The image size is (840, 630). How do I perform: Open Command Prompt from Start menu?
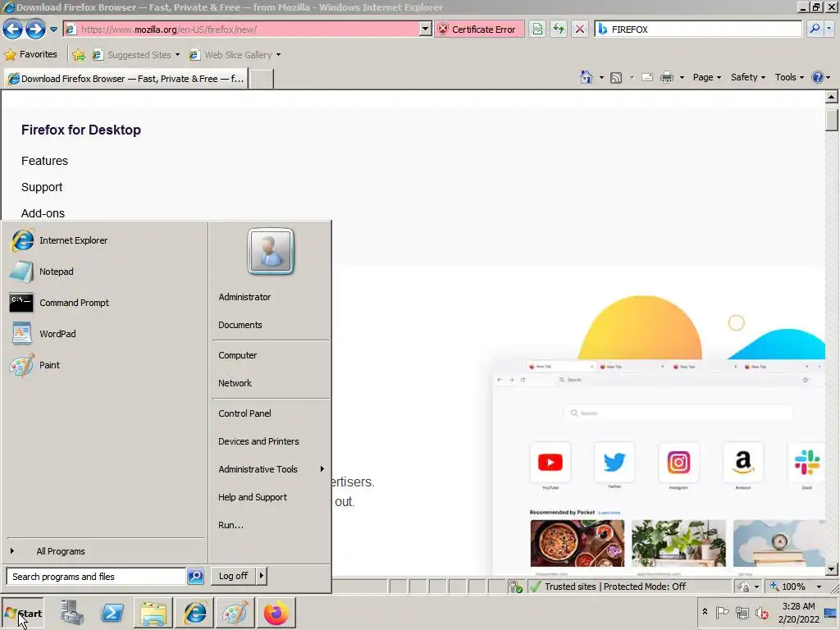[x=106, y=303]
